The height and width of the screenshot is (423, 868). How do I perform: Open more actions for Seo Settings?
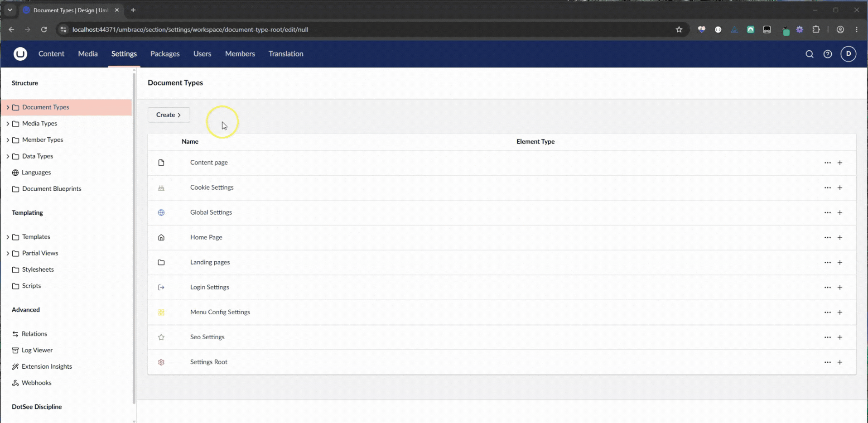[x=828, y=337]
